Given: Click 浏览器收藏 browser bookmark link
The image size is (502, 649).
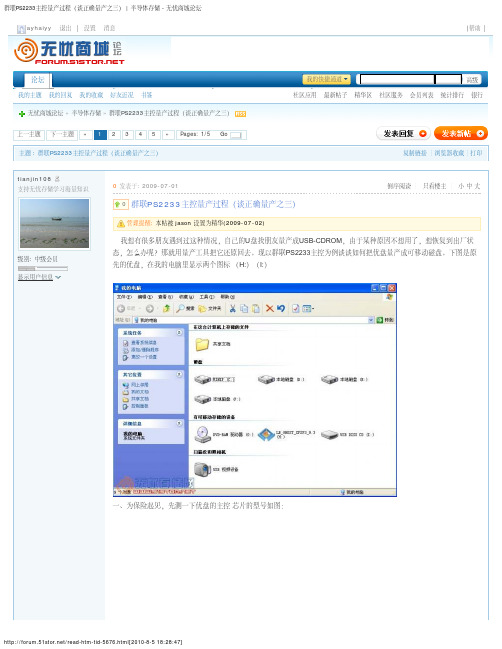Looking at the screenshot, I should [449, 153].
